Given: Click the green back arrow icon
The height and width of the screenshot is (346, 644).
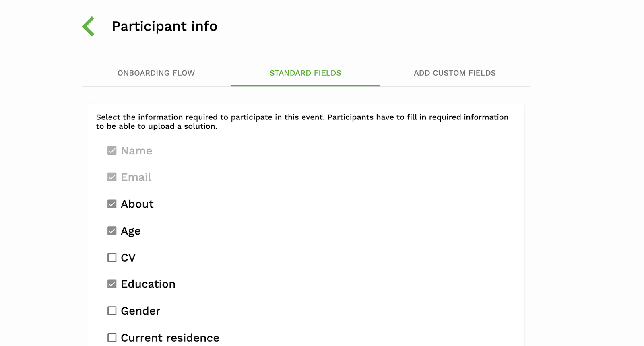Looking at the screenshot, I should coord(89,27).
